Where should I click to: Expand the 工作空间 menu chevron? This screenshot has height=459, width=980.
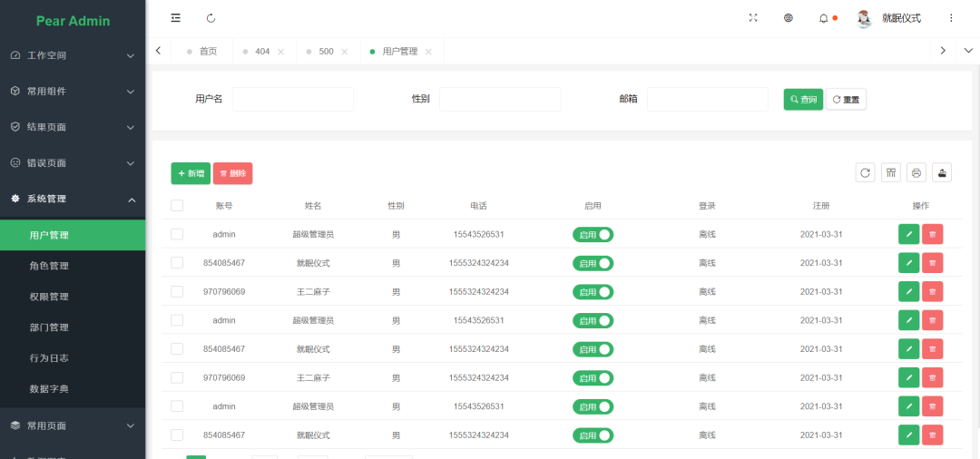(x=131, y=55)
